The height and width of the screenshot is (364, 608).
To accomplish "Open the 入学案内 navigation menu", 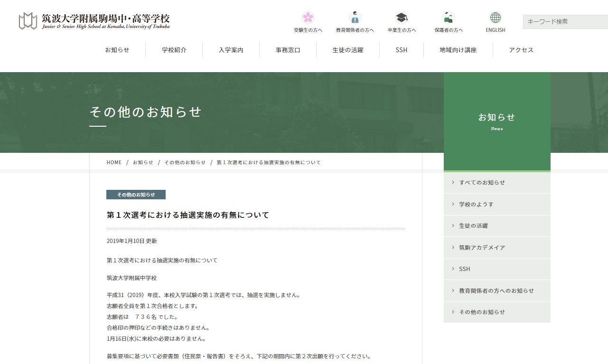I will tap(231, 50).
